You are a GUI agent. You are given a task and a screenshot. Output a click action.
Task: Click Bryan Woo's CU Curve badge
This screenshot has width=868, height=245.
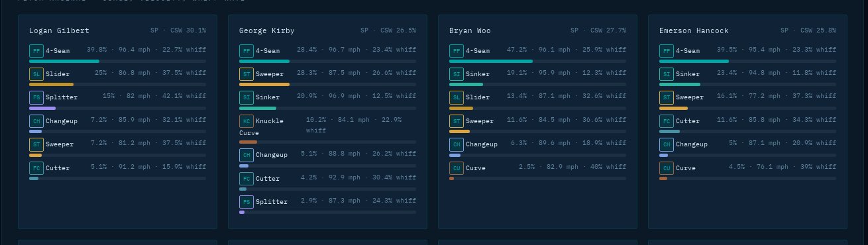tap(456, 168)
